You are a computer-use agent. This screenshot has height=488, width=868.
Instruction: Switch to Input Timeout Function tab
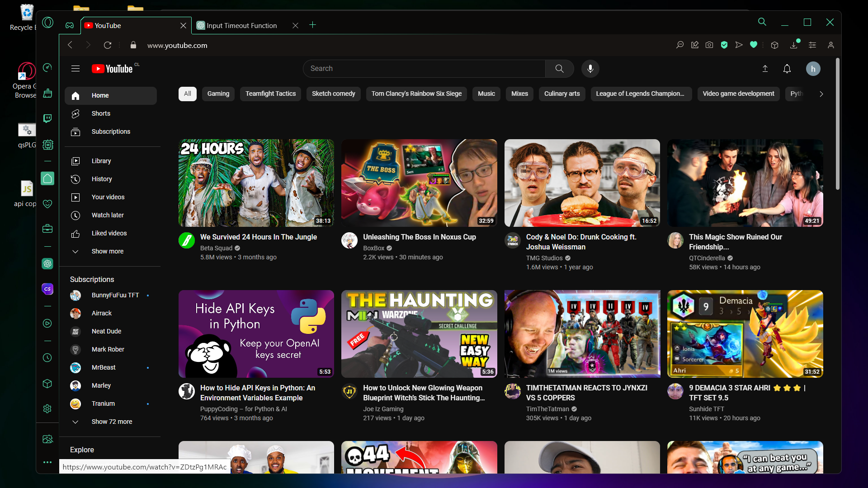tap(241, 26)
